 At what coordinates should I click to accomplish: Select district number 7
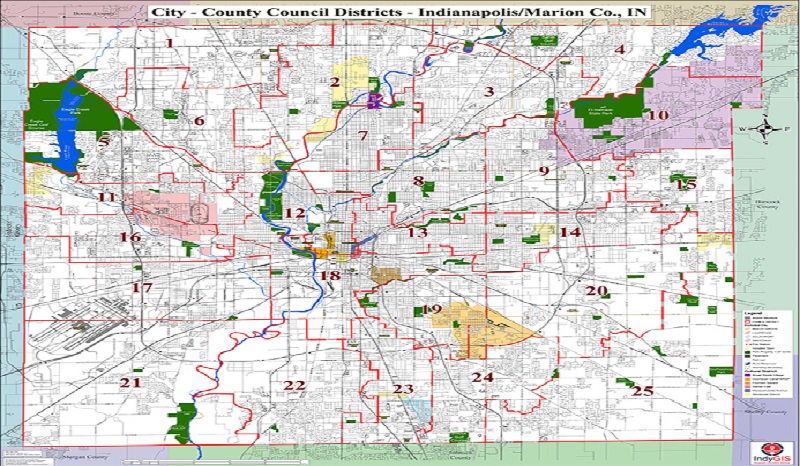[363, 135]
